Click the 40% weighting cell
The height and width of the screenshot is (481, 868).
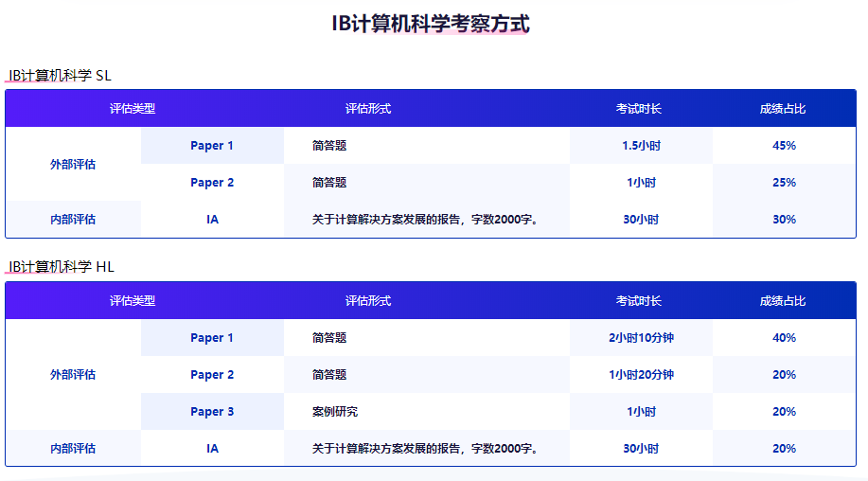[x=784, y=338]
